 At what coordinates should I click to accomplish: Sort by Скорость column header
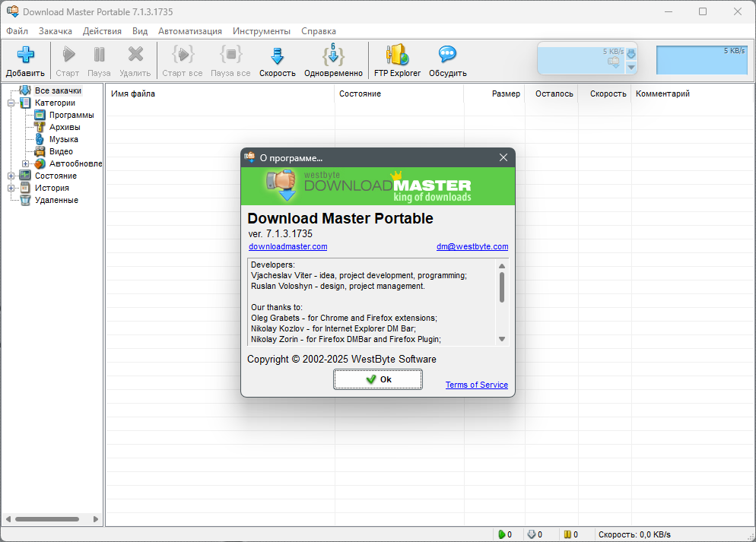coord(605,94)
